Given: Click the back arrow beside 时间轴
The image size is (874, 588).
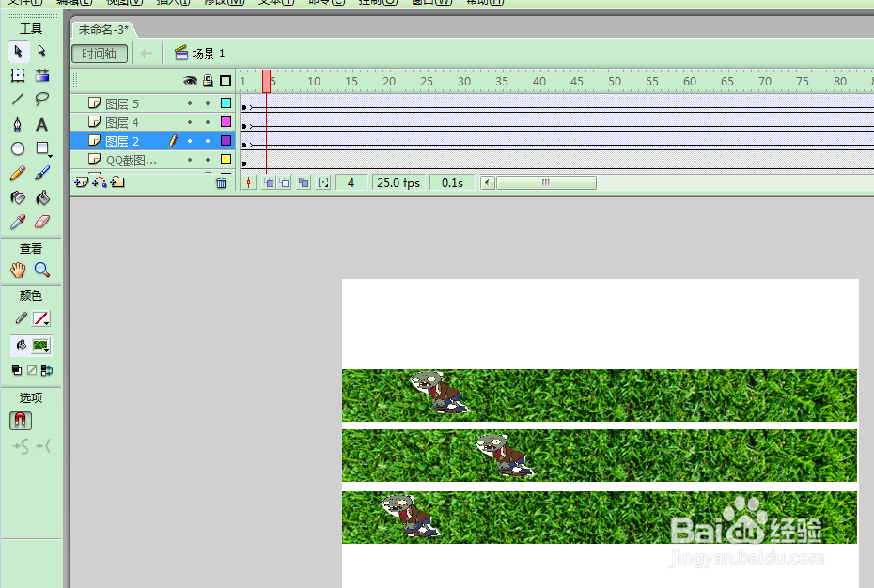Looking at the screenshot, I should [146, 54].
